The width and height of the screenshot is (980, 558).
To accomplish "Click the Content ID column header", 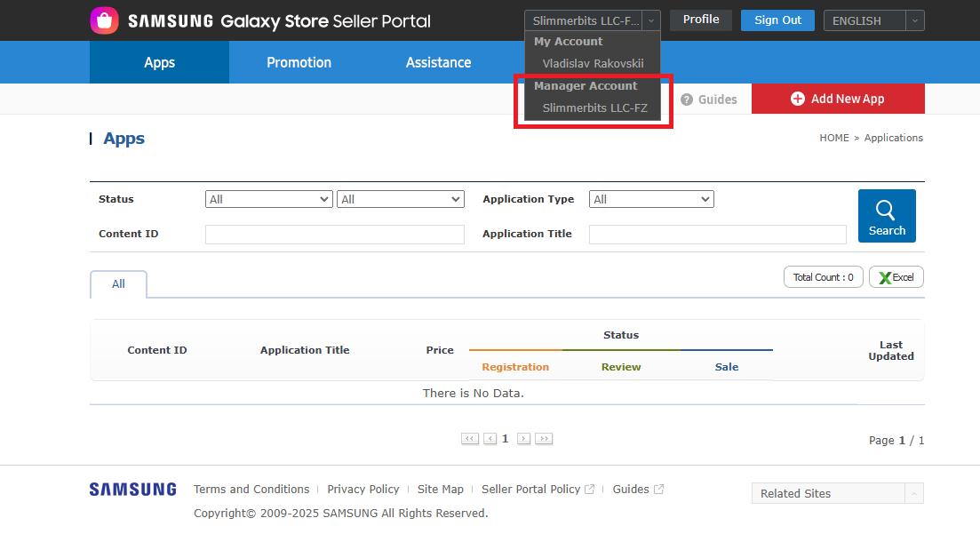I will pos(157,351).
